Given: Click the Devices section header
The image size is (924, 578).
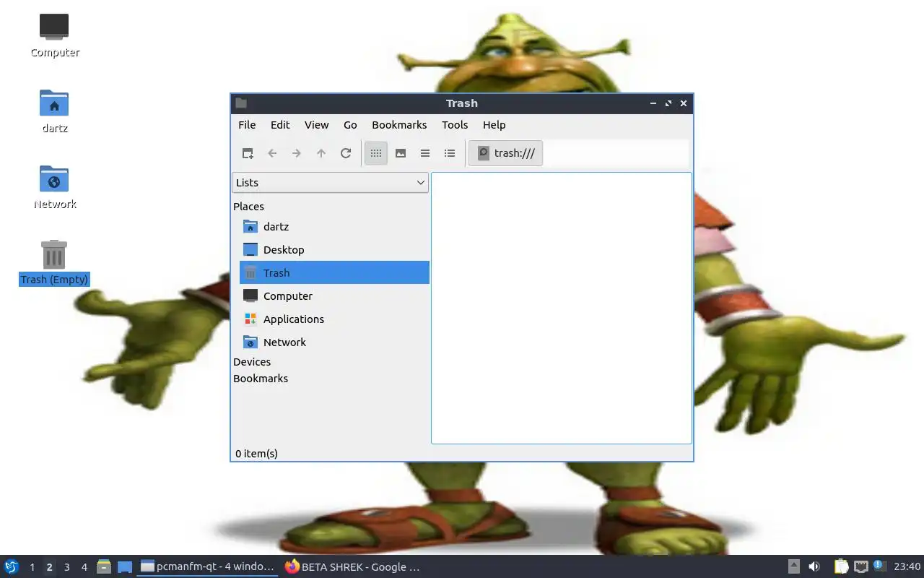Looking at the screenshot, I should (x=252, y=362).
